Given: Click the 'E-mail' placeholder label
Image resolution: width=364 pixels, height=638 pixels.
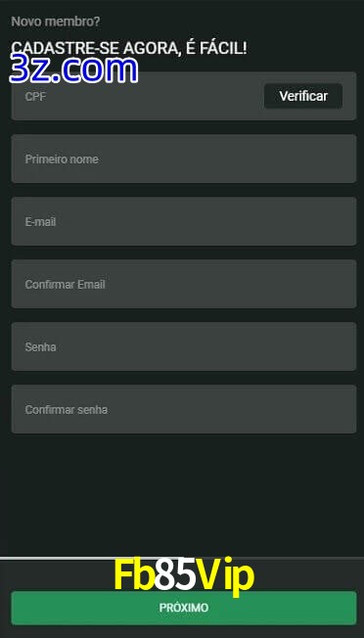Looking at the screenshot, I should (x=41, y=222).
